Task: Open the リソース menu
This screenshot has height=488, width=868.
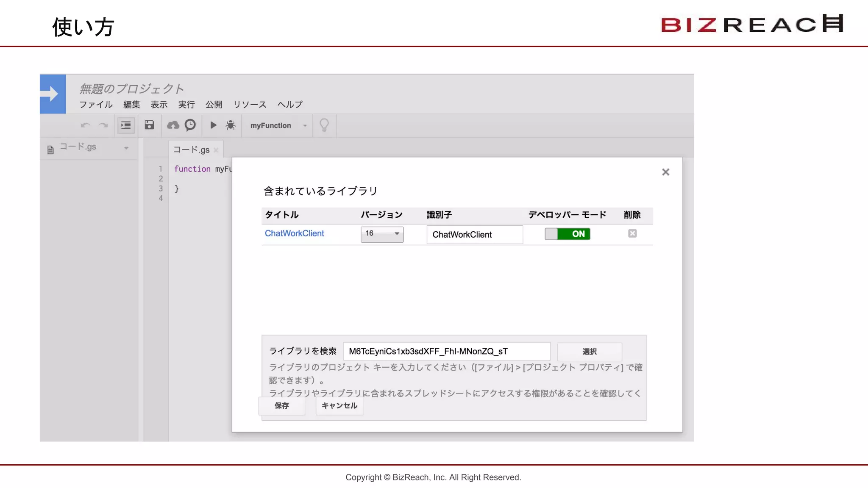Action: (x=250, y=105)
